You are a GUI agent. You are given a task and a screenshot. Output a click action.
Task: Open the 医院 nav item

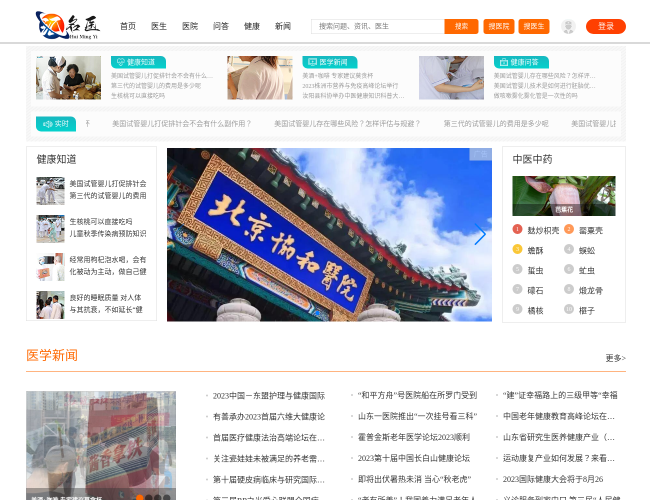coord(190,26)
